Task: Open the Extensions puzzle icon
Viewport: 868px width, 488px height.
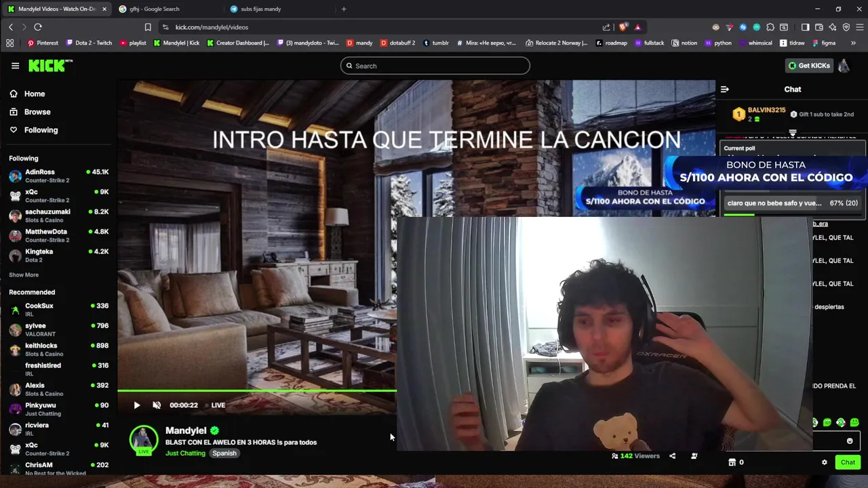Action: click(x=770, y=27)
